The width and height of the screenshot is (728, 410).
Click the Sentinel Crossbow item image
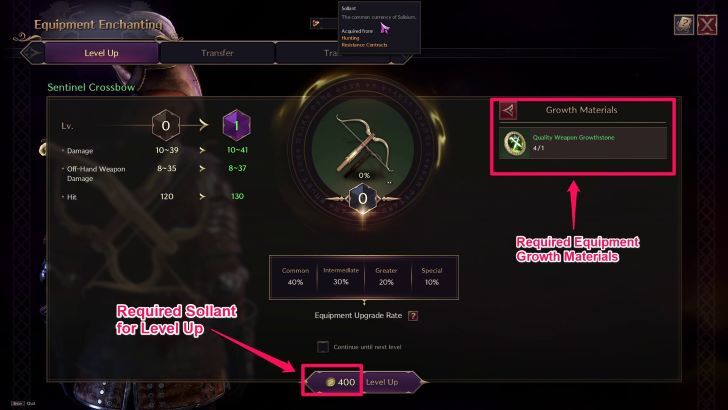click(364, 142)
